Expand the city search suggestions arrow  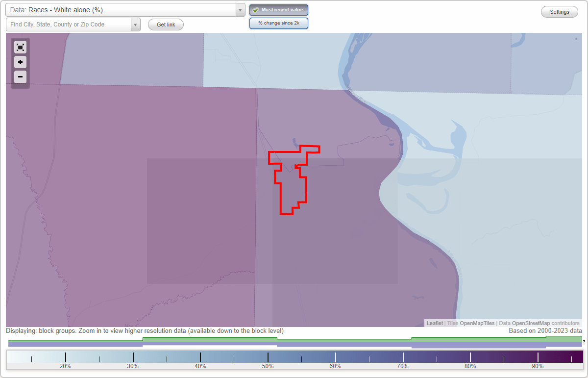point(136,24)
